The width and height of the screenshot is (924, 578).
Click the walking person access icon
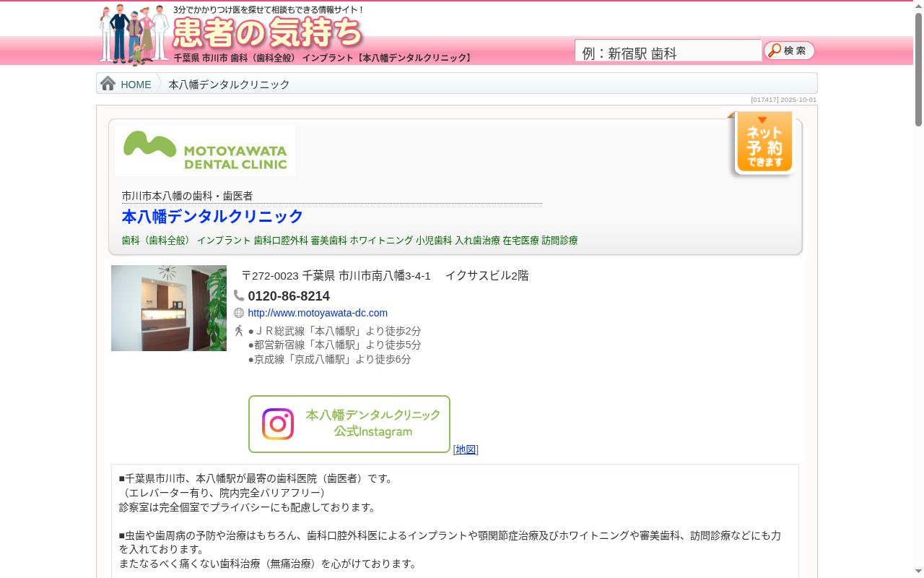(239, 330)
